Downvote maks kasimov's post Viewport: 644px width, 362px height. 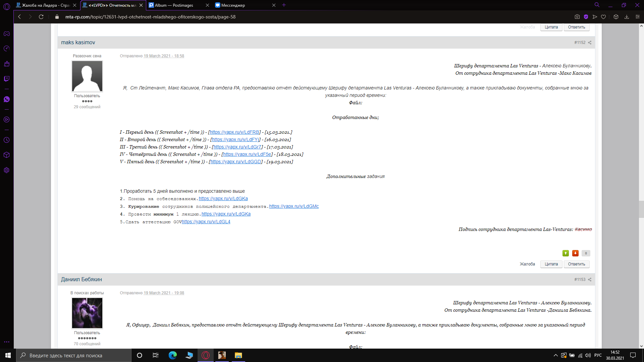click(575, 253)
